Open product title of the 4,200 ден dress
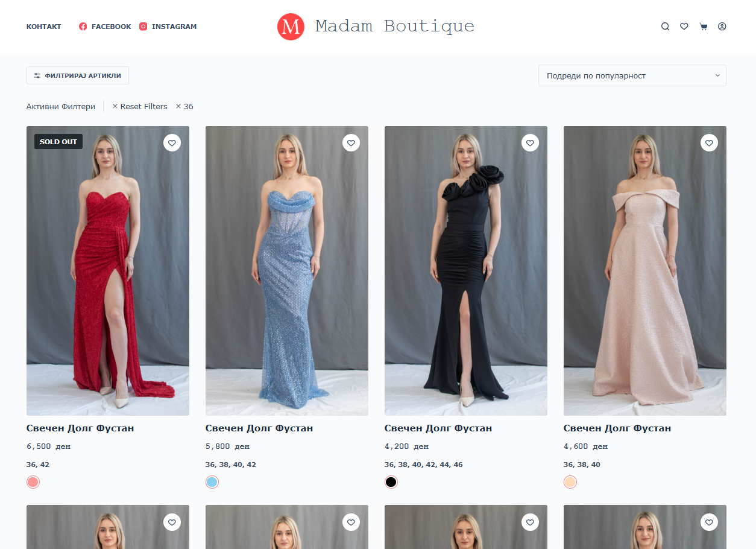Screen dimensions: 756x549 tap(438, 428)
